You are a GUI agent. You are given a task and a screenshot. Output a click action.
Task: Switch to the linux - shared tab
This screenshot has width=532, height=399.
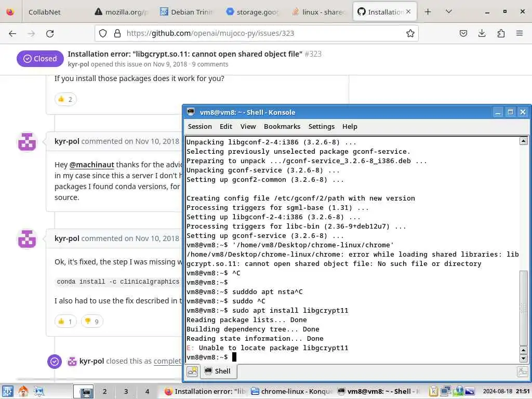[x=318, y=12]
